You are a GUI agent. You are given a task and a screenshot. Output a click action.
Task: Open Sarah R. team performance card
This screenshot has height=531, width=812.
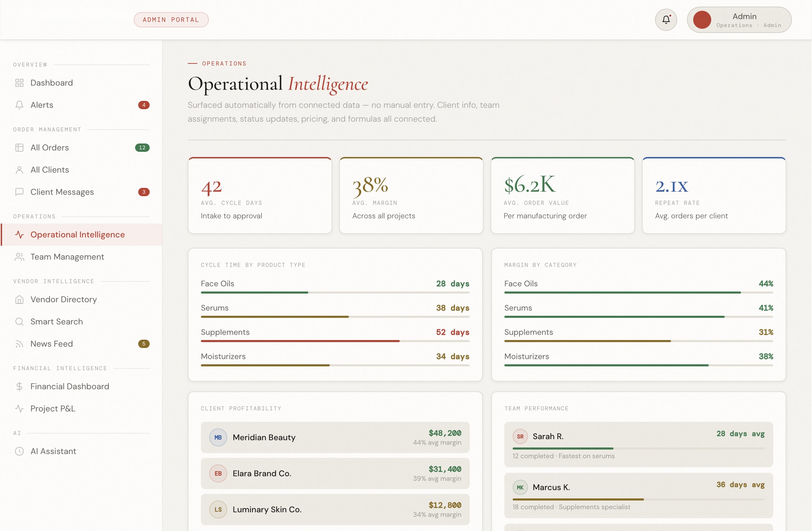[639, 444]
